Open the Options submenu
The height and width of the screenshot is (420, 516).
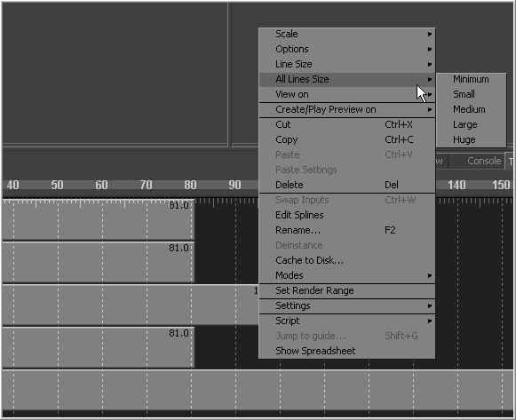pyautogui.click(x=347, y=49)
